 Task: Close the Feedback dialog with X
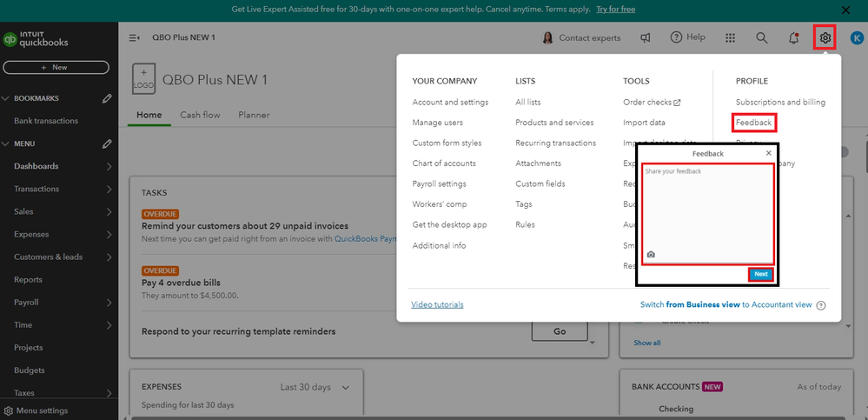768,153
